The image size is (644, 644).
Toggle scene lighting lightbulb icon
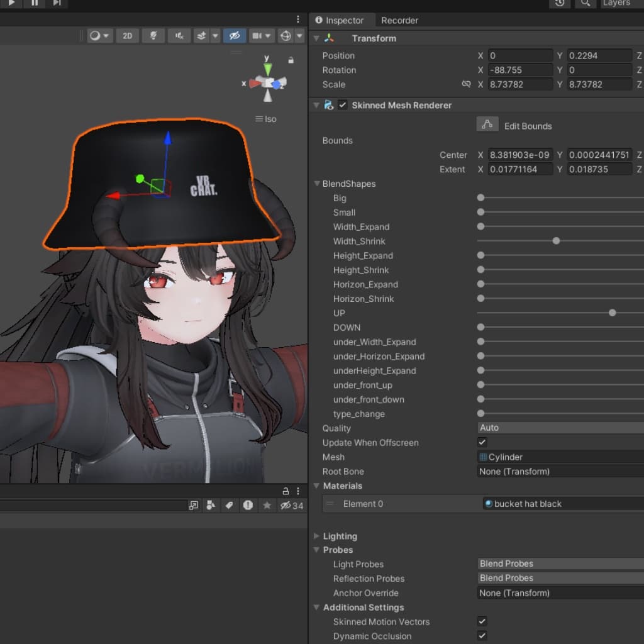(x=153, y=36)
